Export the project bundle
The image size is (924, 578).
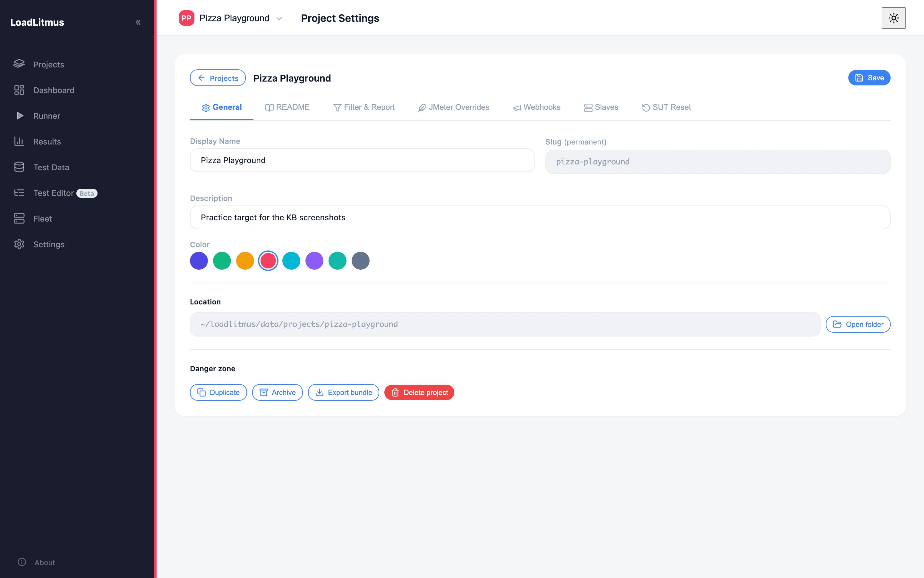pos(343,392)
